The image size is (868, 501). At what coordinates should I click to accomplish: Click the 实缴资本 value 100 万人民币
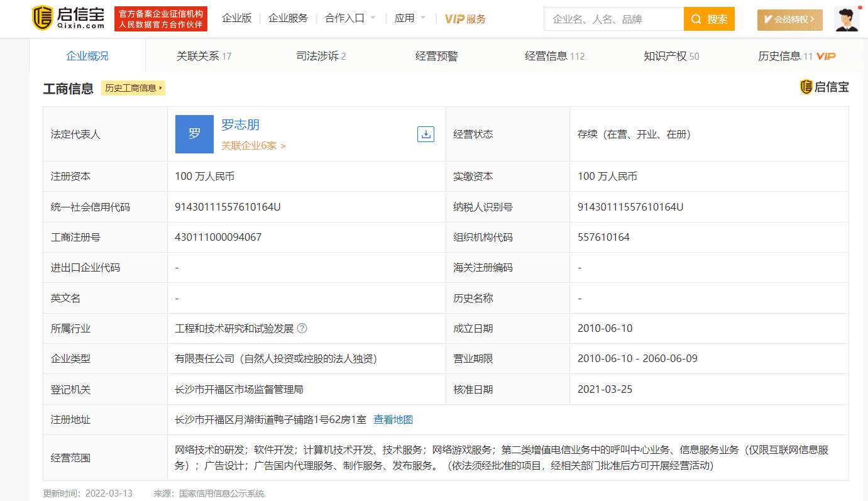[x=607, y=177]
